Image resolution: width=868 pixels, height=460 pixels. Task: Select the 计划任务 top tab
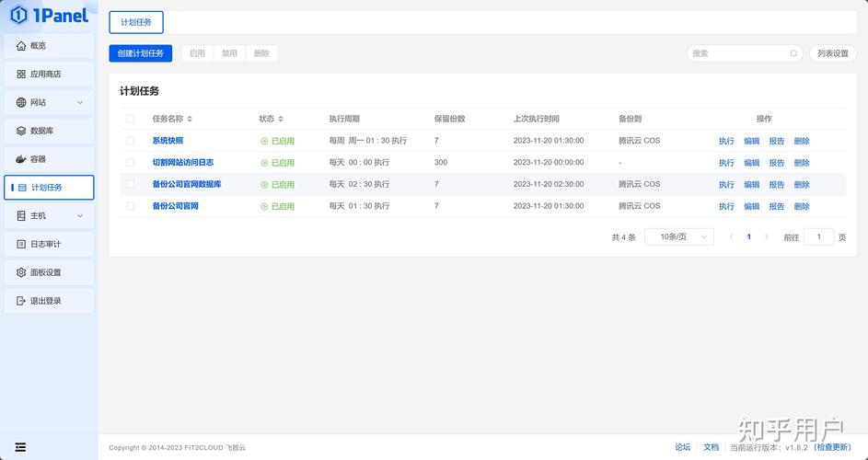(x=136, y=23)
